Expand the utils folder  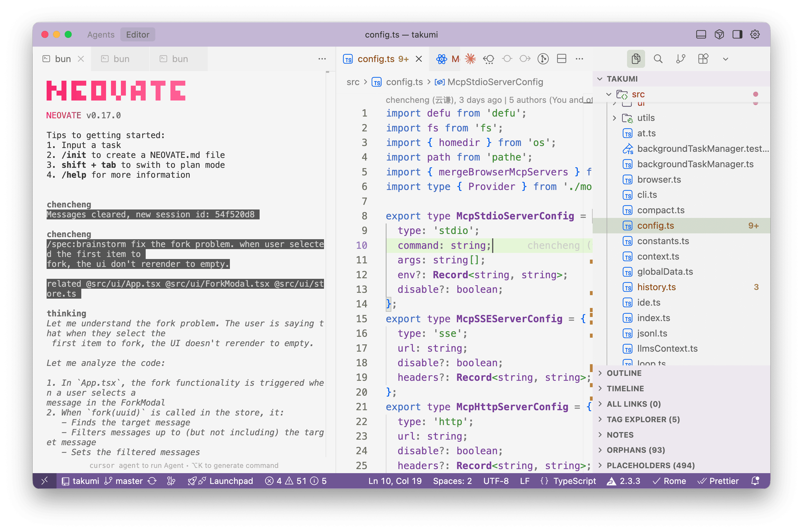[646, 118]
